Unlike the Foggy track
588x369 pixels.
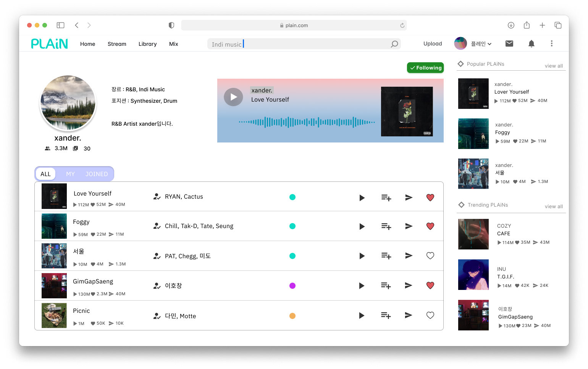click(x=430, y=226)
